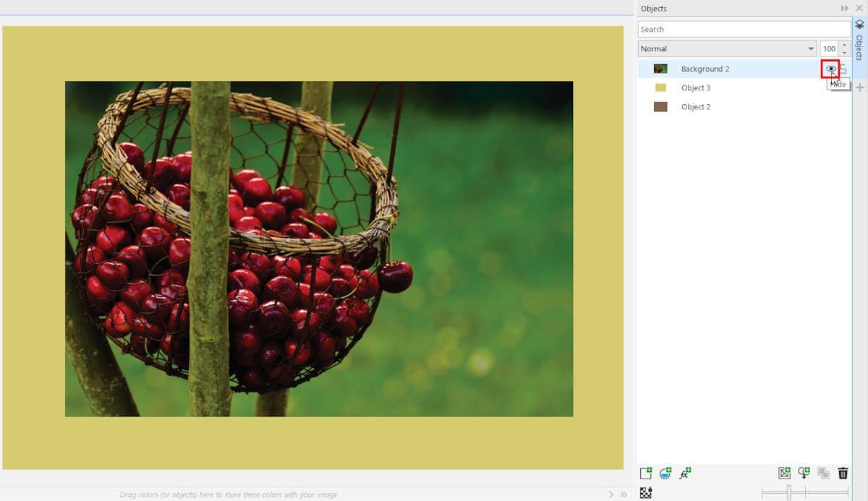The width and height of the screenshot is (868, 501).
Task: Increase opacity with the up stepper arrow
Action: point(844,45)
